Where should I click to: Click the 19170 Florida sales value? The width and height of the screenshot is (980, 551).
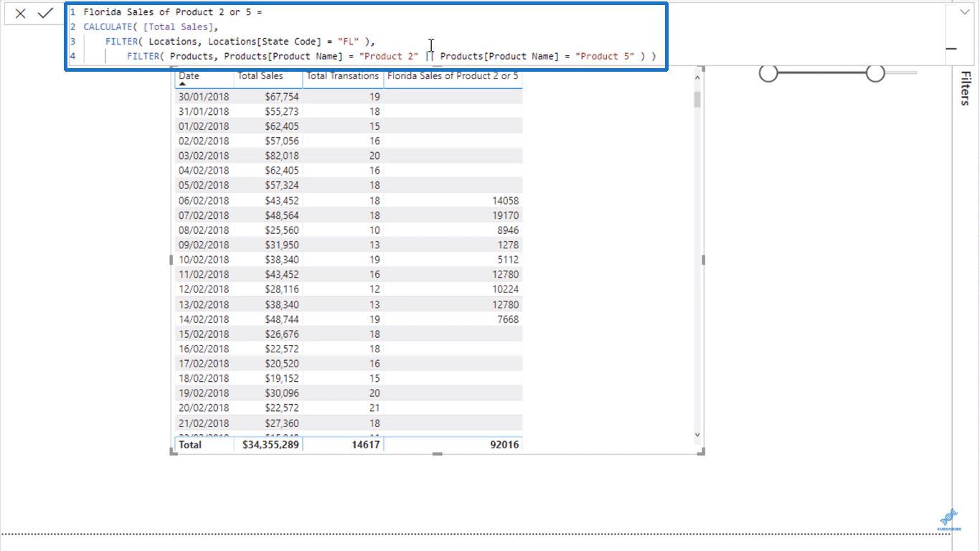pyautogui.click(x=504, y=215)
